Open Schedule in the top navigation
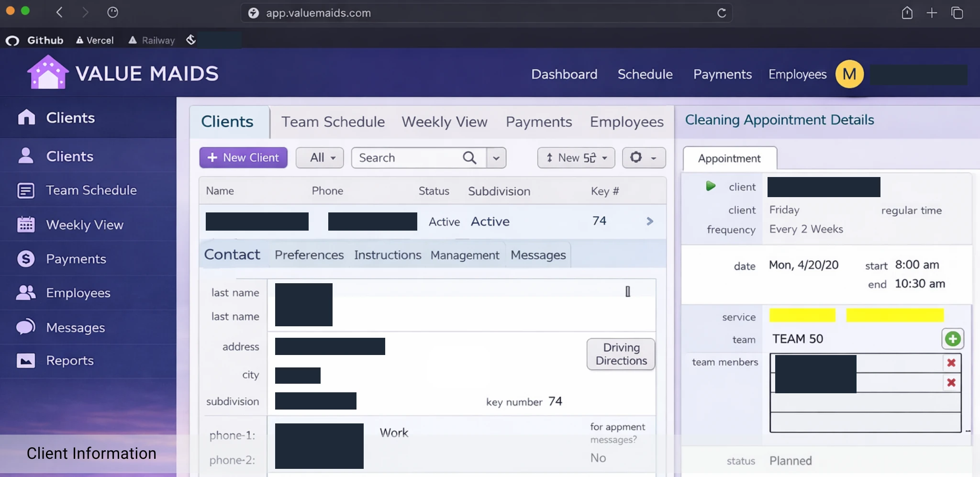The height and width of the screenshot is (477, 980). [645, 74]
